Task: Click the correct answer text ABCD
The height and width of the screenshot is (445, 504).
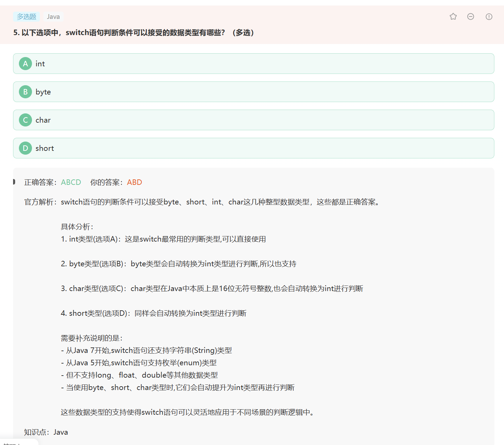Action: (71, 182)
